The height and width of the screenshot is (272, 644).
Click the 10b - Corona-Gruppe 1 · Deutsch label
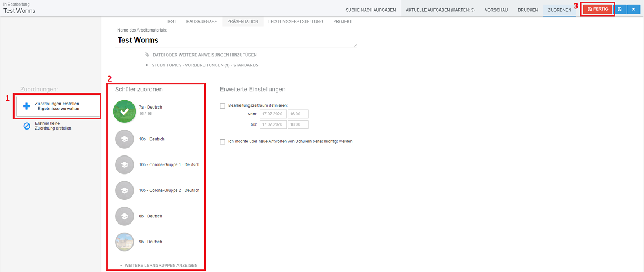point(169,164)
